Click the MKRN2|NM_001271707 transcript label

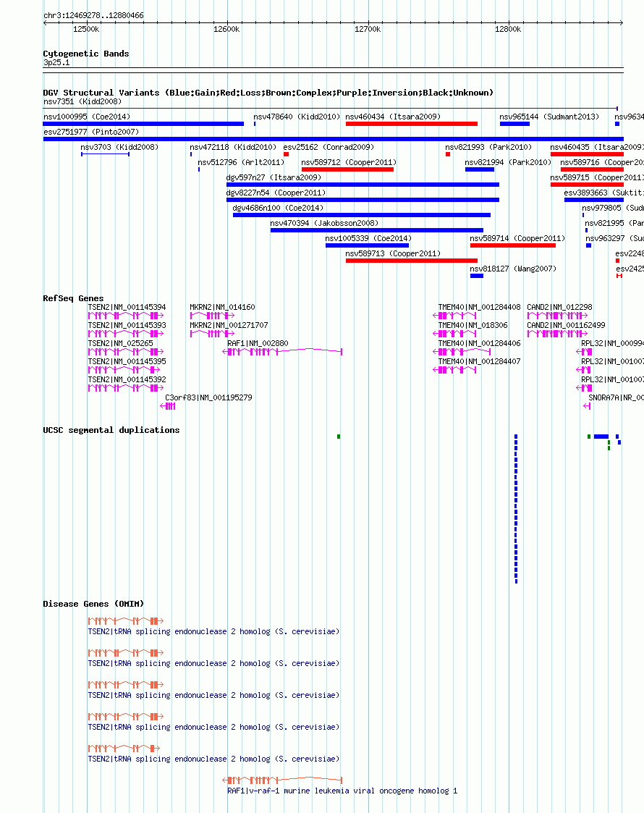[x=229, y=325]
